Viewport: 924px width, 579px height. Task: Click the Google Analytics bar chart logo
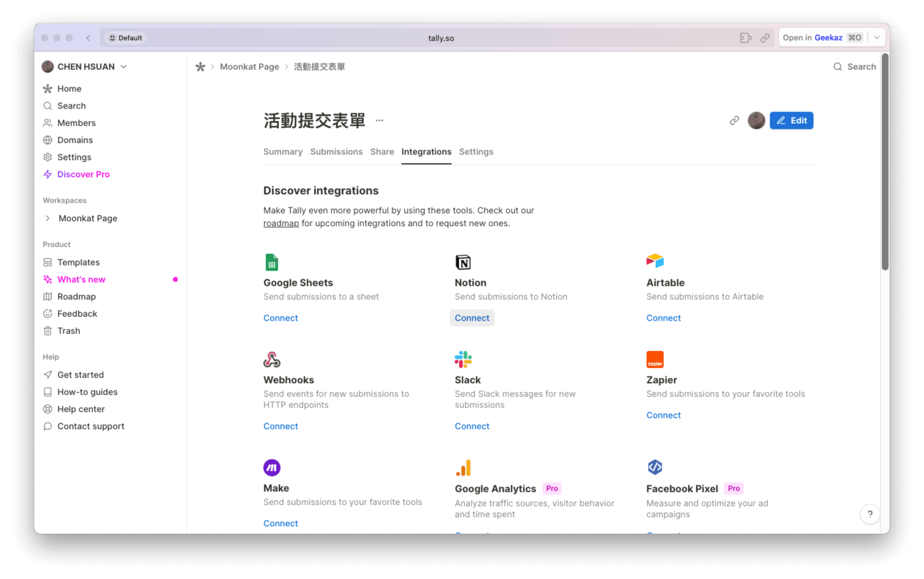pyautogui.click(x=463, y=467)
